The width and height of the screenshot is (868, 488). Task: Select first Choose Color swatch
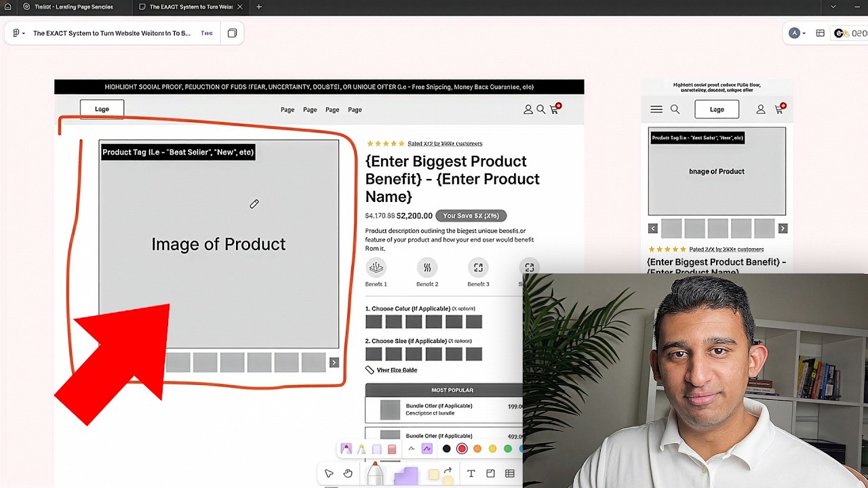(x=374, y=322)
